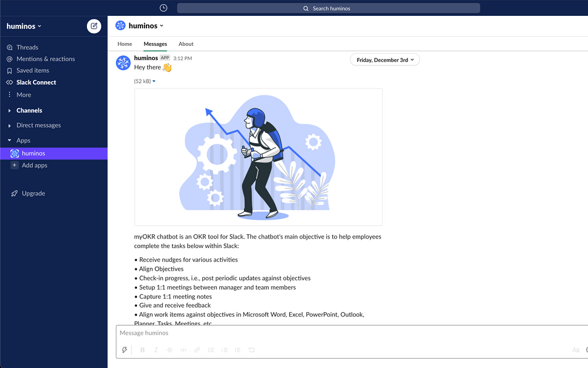Open the shortcuts lightning icon
The image size is (588, 368).
125,350
